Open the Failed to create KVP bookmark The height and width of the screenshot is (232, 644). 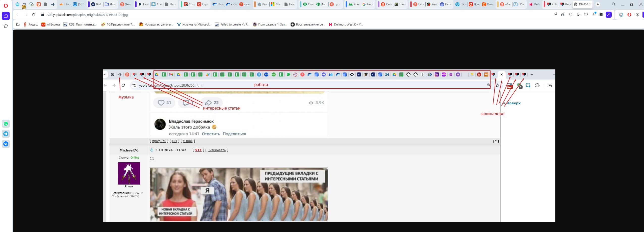[x=232, y=24]
